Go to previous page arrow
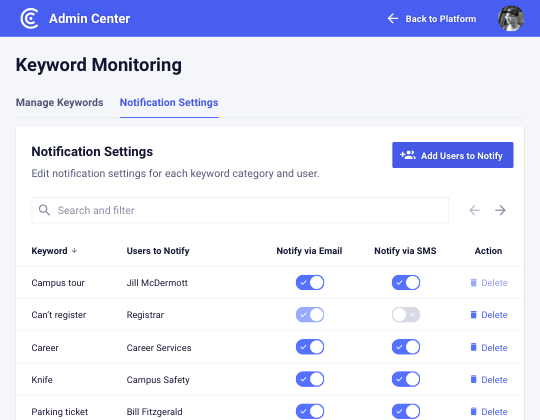Viewport: 540px width, 420px height. click(474, 210)
